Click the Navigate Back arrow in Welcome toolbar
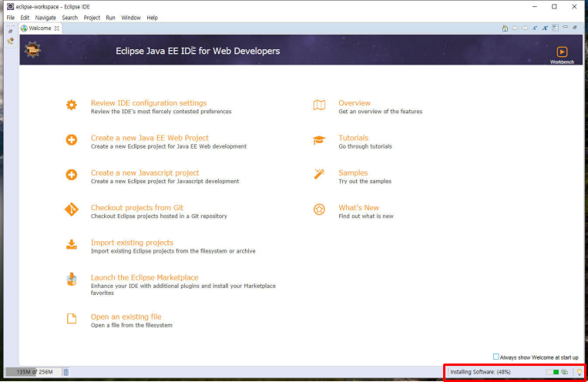This screenshot has height=382, width=588. pyautogui.click(x=516, y=28)
